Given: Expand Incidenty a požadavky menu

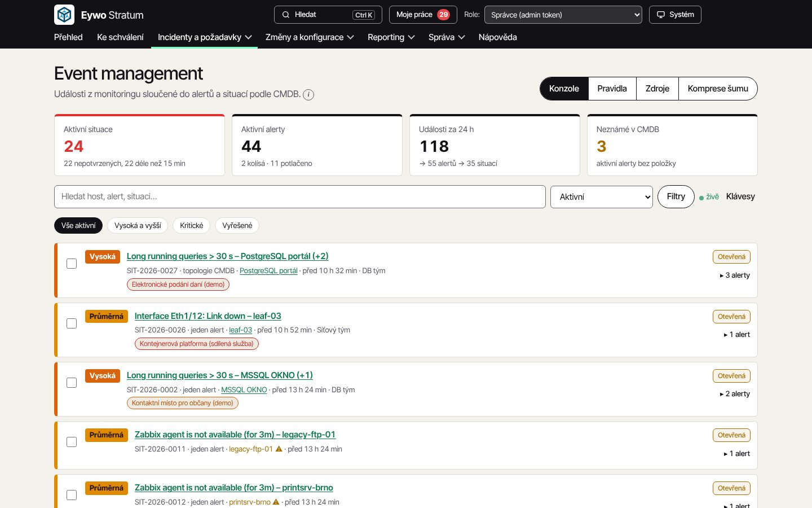Looking at the screenshot, I should [x=204, y=37].
